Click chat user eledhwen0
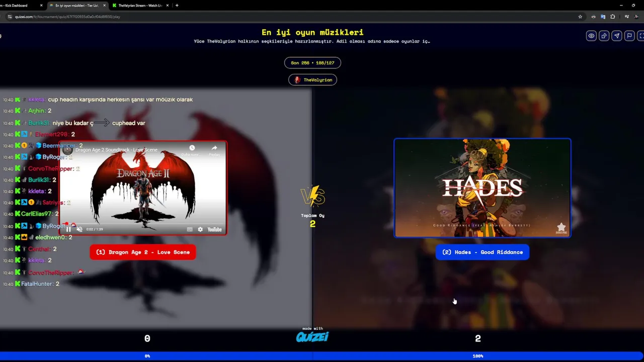The height and width of the screenshot is (362, 644). point(50,237)
